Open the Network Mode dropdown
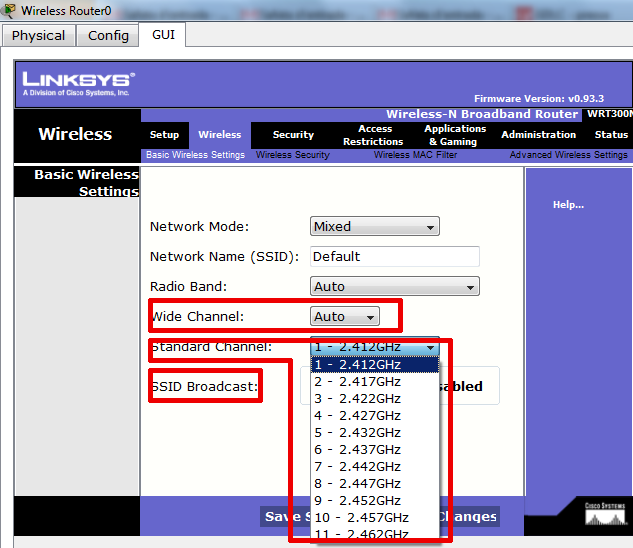 pos(374,227)
